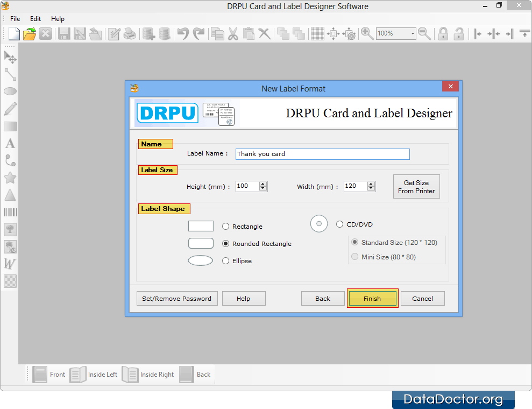This screenshot has width=532, height=409.
Task: Switch to the Inside Right page tab
Action: point(148,375)
